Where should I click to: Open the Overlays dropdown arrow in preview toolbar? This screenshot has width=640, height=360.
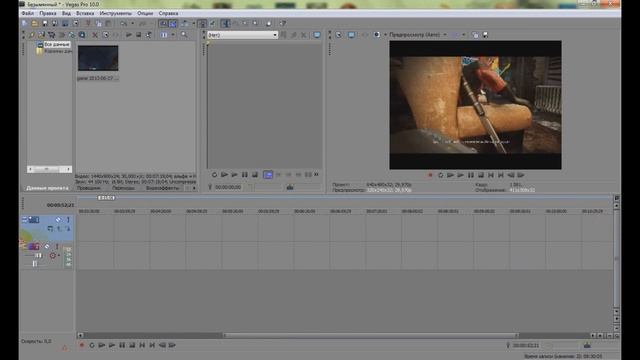click(x=464, y=35)
